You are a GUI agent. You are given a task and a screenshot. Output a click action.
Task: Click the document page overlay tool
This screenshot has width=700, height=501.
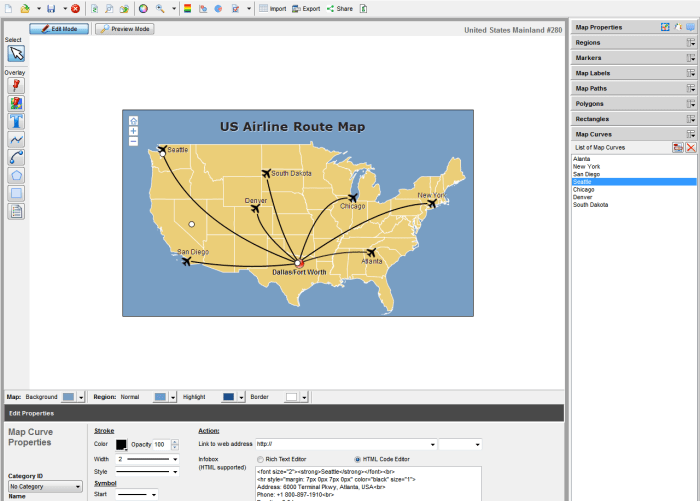tap(16, 212)
